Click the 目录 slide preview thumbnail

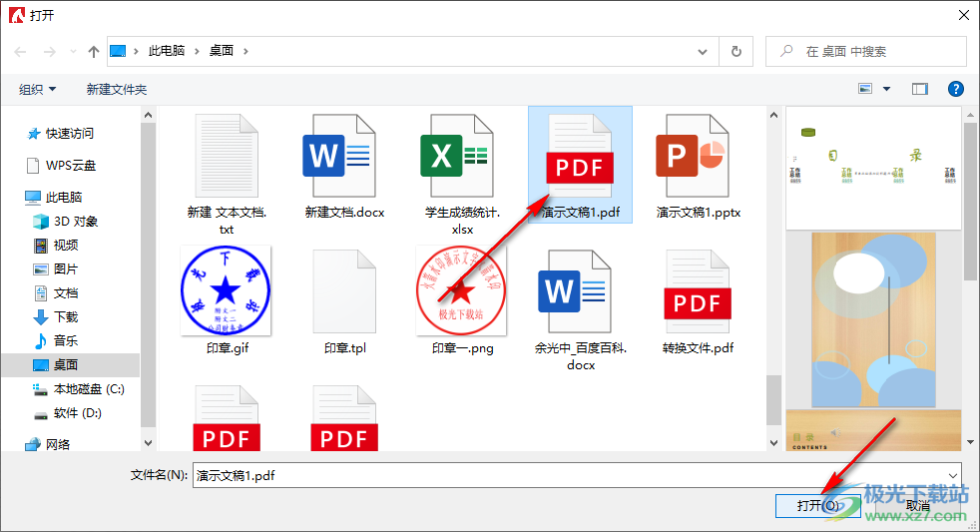pyautogui.click(x=873, y=168)
